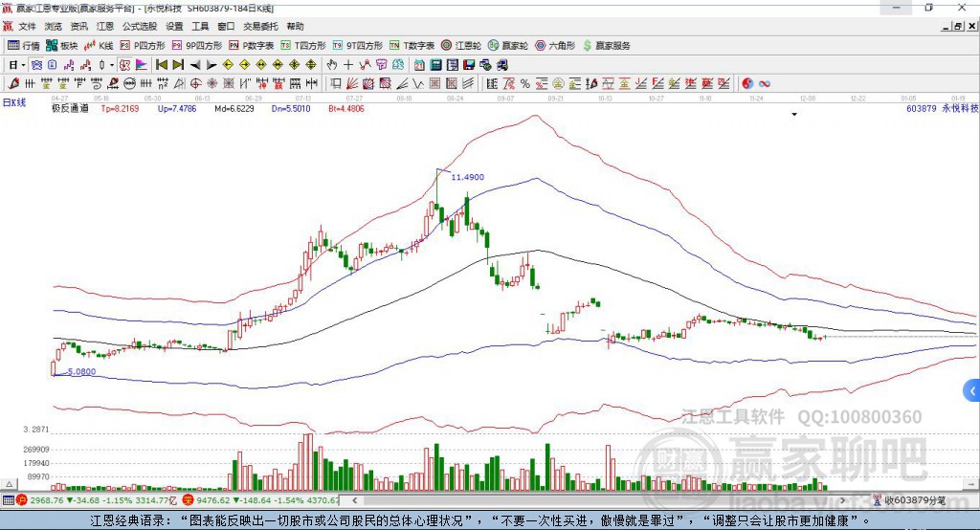This screenshot has height=530, width=980.
Task: Open the 窗口 menu
Action: point(226,26)
